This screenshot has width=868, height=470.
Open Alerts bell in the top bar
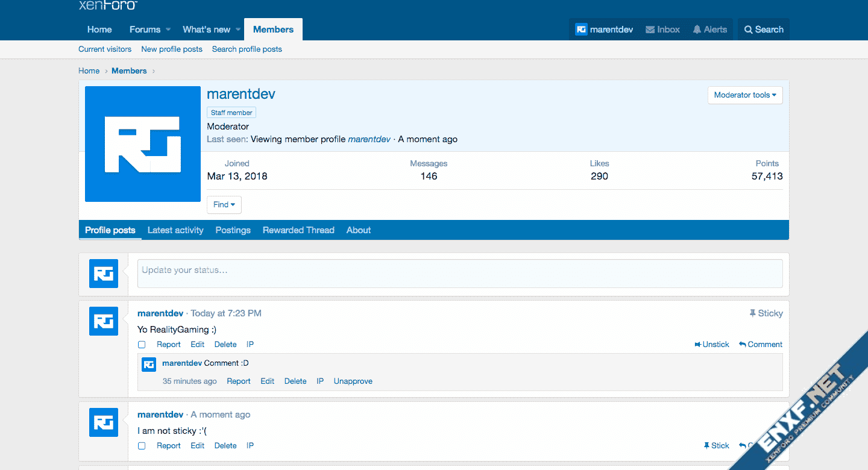[x=697, y=30]
